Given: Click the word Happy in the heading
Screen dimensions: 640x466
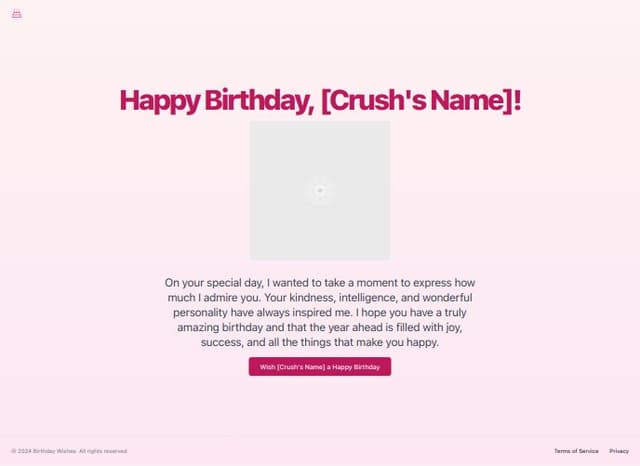Looking at the screenshot, I should click(160, 101).
